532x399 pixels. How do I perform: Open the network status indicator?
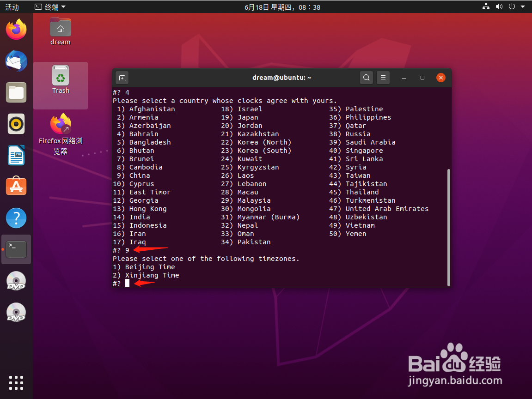(486, 6)
